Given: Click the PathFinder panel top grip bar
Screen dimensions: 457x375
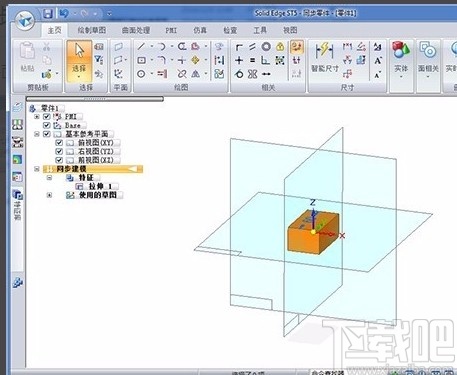Looking at the screenshot, I should [x=95, y=99].
